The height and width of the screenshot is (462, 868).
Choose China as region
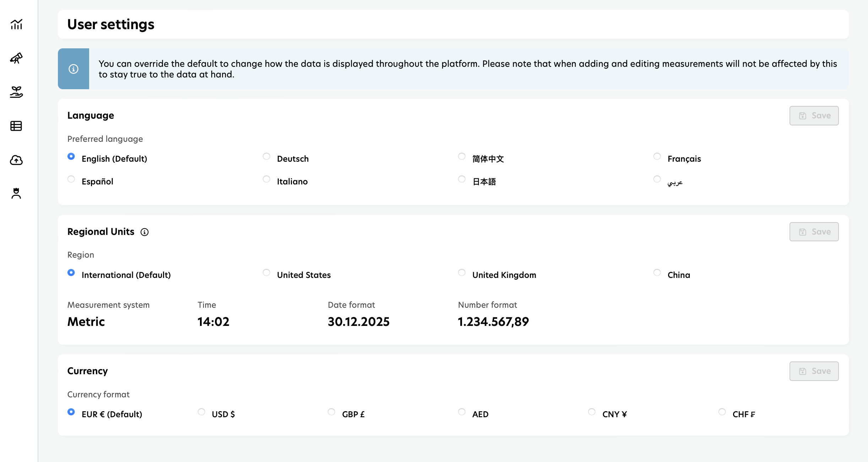point(657,273)
